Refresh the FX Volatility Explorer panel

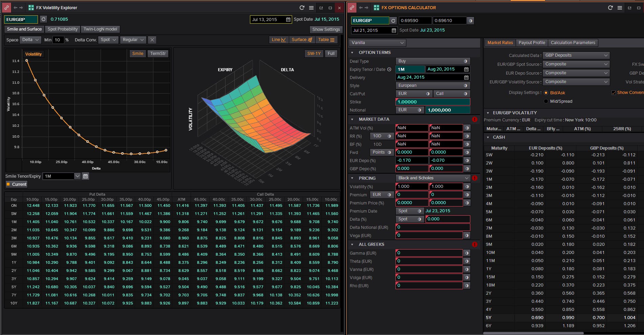[x=302, y=7]
